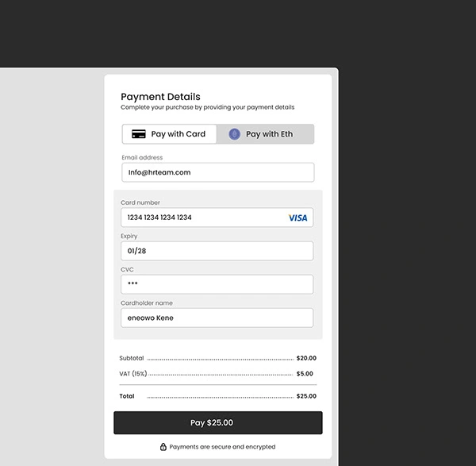Click the Subtotal $20.00 amount
This screenshot has height=466, width=476.
(306, 358)
